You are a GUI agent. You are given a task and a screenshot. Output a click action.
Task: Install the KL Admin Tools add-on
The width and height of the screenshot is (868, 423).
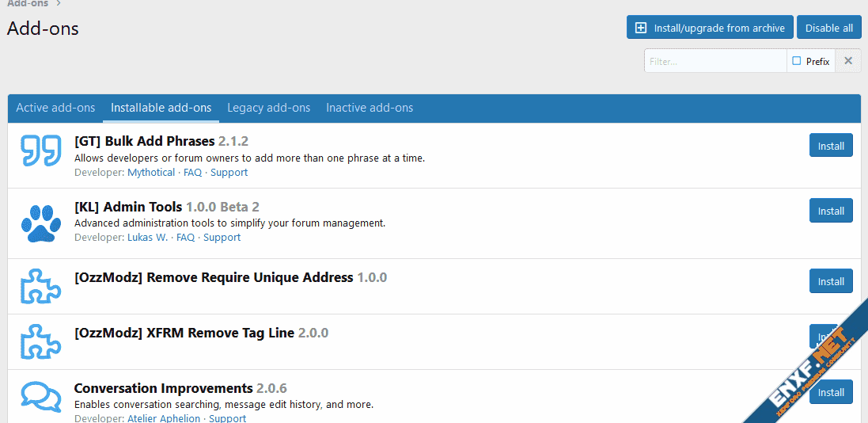(x=830, y=211)
